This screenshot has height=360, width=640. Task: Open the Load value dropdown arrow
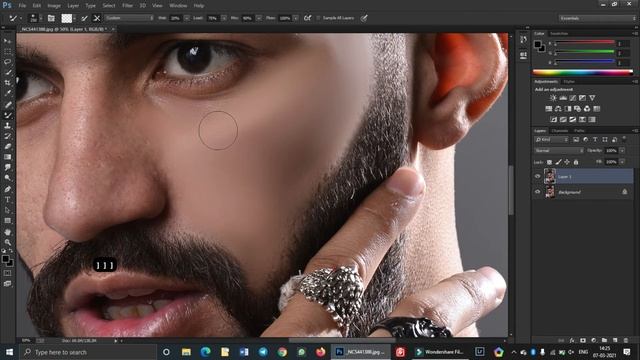pyautogui.click(x=224, y=18)
